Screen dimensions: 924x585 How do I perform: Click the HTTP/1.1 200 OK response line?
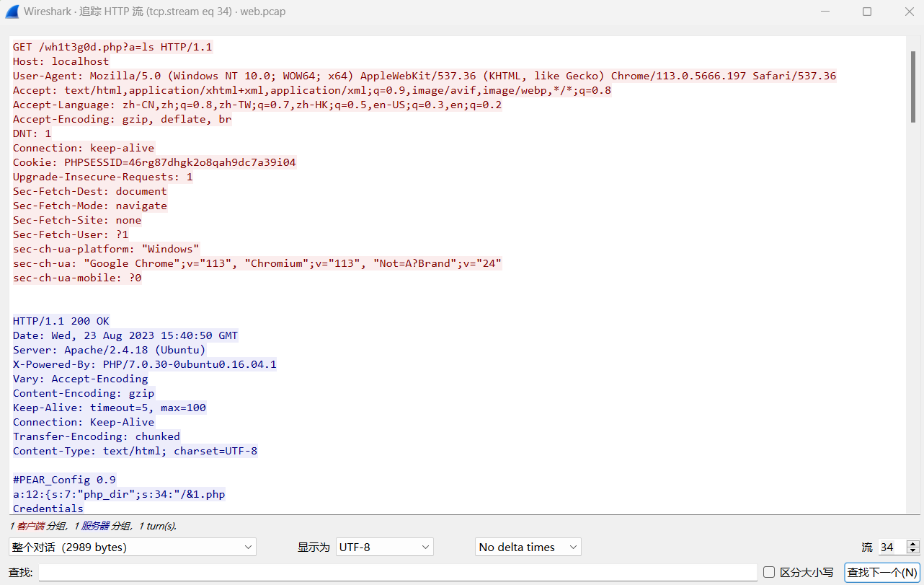click(x=61, y=321)
